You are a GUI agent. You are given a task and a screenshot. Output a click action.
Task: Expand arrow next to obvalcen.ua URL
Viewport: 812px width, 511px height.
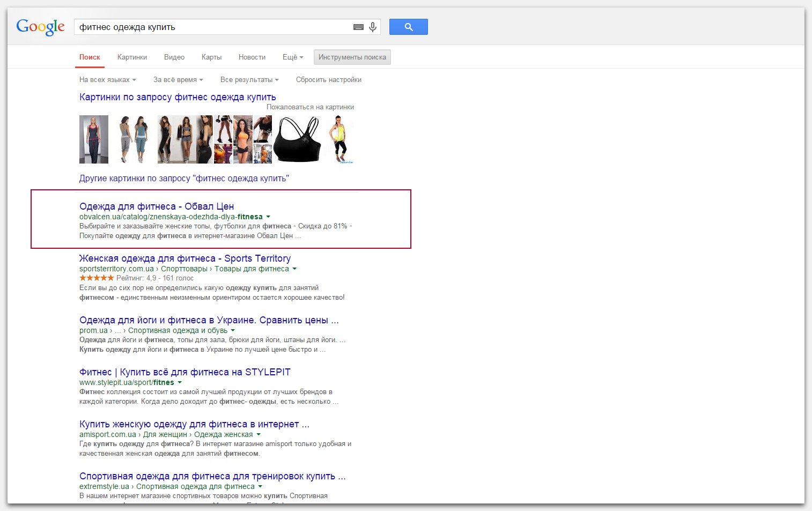(268, 217)
